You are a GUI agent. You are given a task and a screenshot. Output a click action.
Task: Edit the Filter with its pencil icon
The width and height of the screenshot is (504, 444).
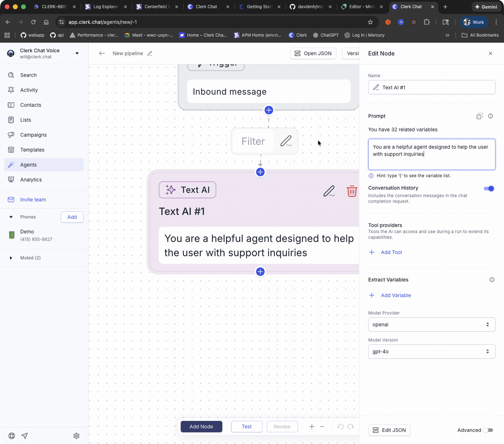click(x=286, y=141)
